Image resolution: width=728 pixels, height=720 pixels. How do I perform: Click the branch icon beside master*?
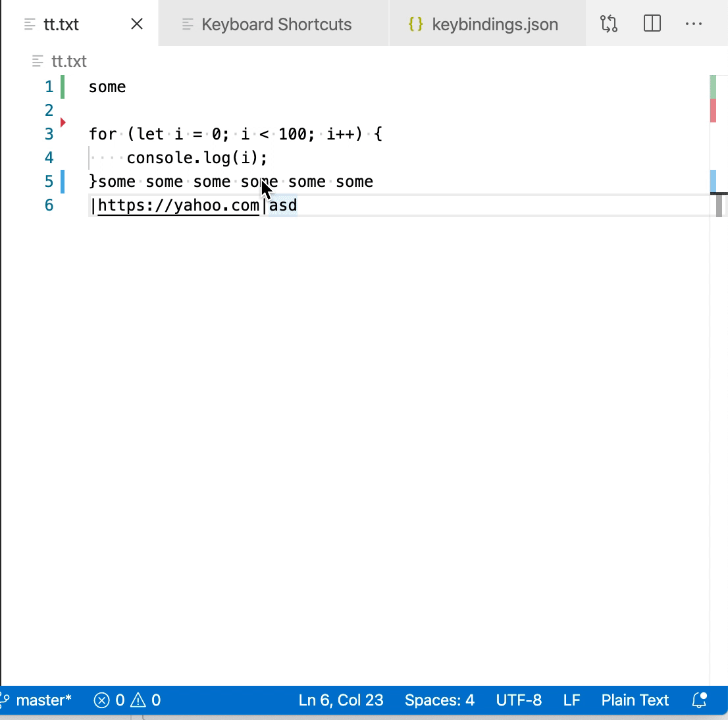(x=7, y=700)
